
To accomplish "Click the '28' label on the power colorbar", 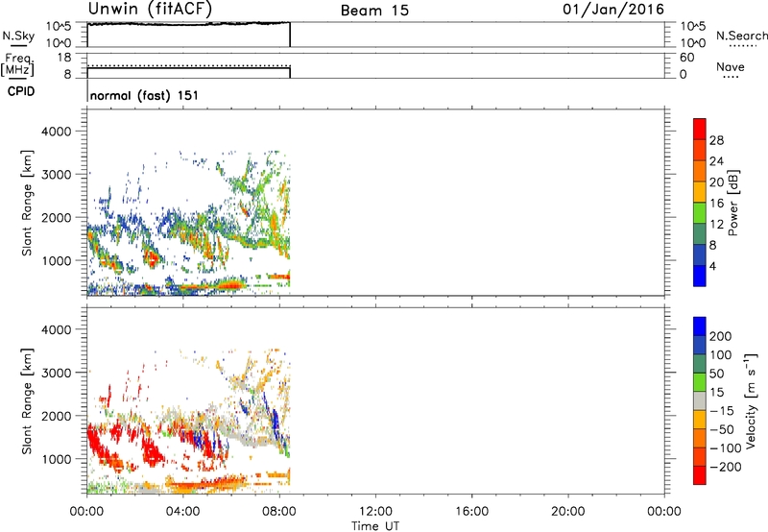I will 716,140.
